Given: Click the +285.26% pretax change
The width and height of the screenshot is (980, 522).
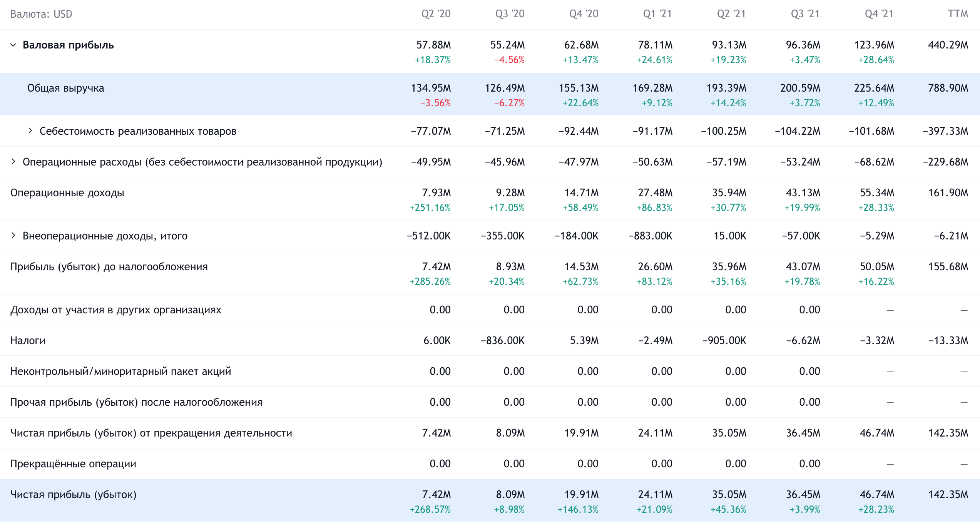Looking at the screenshot, I should coord(430,282).
